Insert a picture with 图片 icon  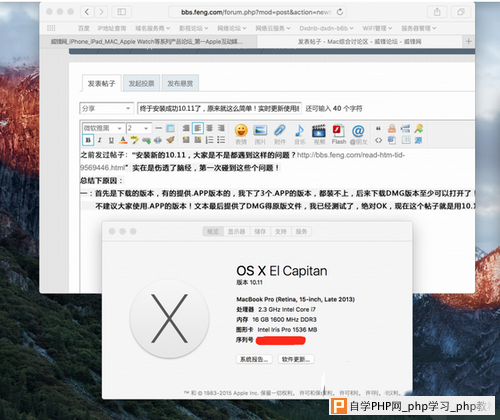tap(260, 134)
